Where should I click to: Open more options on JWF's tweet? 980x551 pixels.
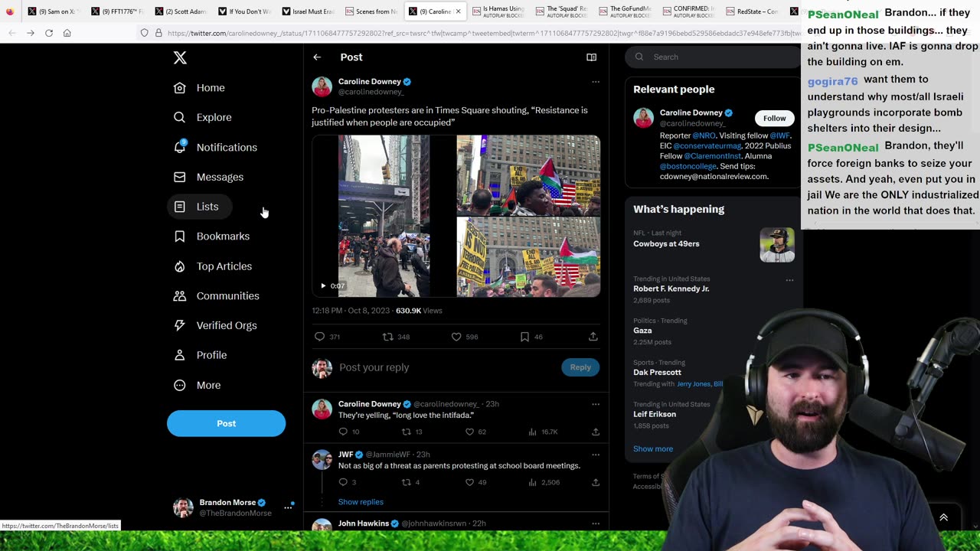pos(595,455)
